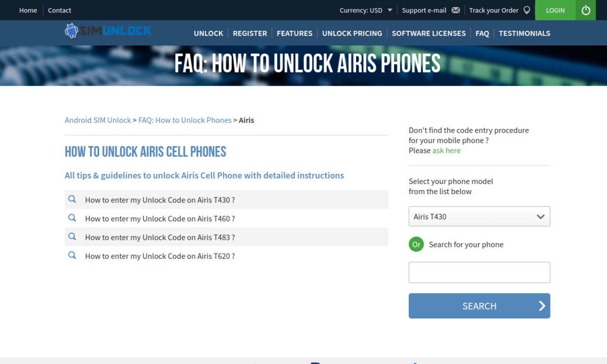The image size is (607, 364).
Task: Follow FAQ: How to Unlock Phones breadcrumb
Action: pos(185,120)
